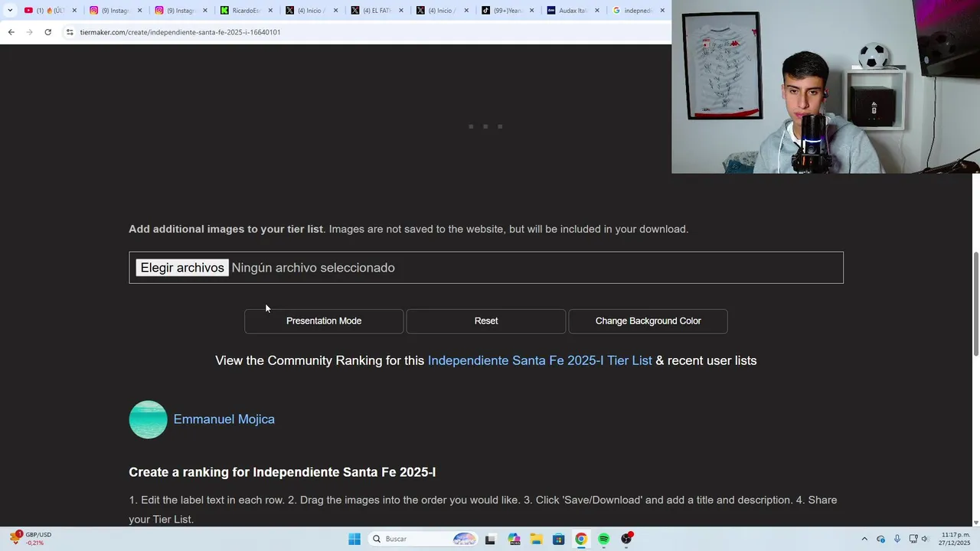Switch to the RicardoEs Kick tab

pos(245,10)
